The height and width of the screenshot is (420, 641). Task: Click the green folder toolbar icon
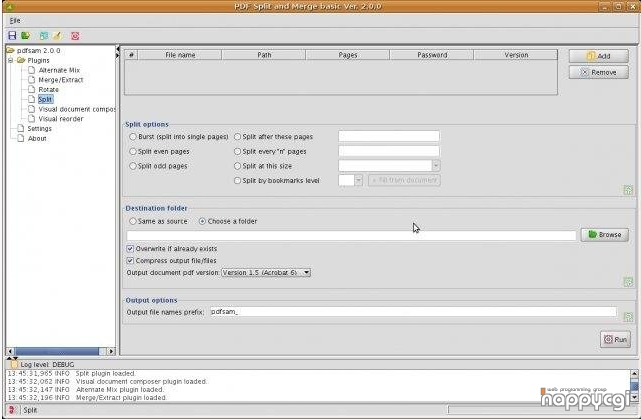point(26,36)
